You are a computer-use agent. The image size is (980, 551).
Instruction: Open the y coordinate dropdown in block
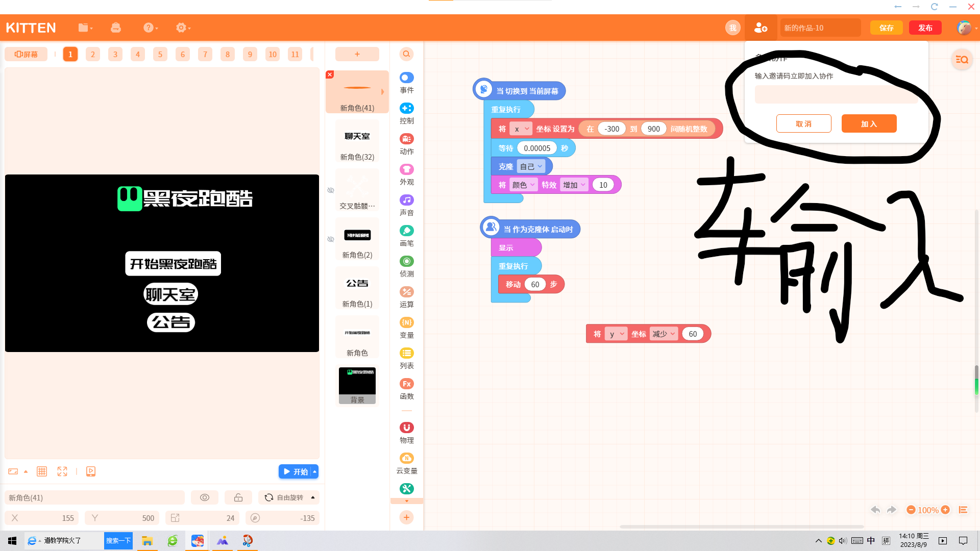(x=616, y=334)
